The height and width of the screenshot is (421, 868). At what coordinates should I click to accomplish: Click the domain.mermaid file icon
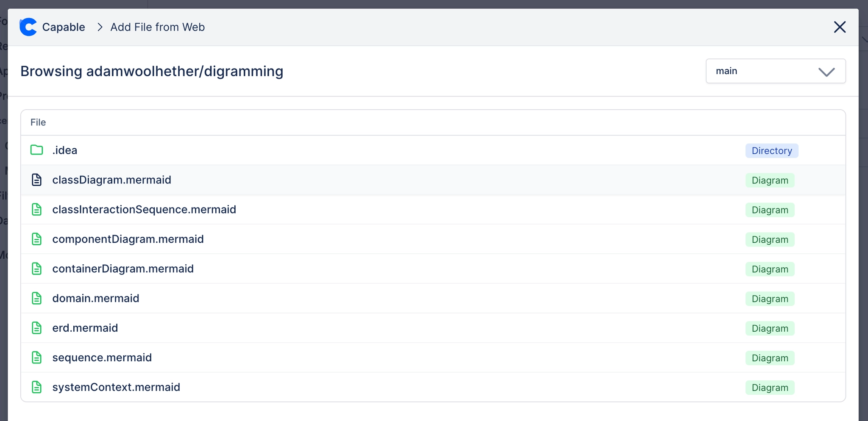pos(37,298)
